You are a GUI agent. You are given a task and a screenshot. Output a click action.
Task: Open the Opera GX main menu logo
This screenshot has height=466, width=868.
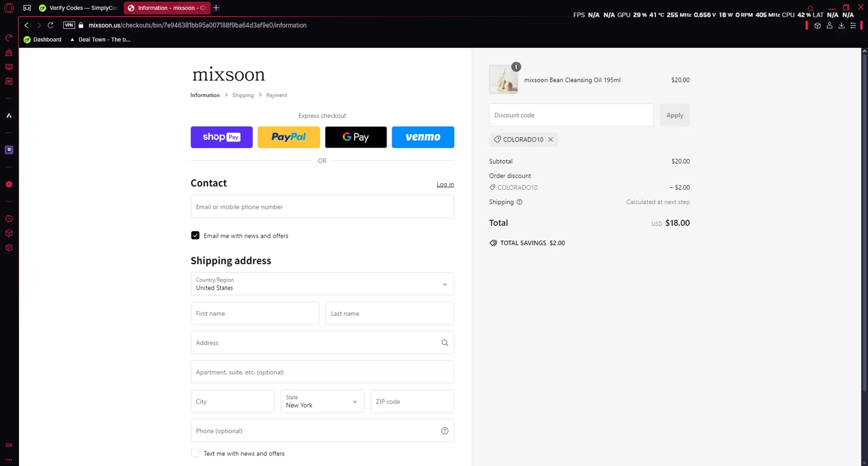click(9, 8)
